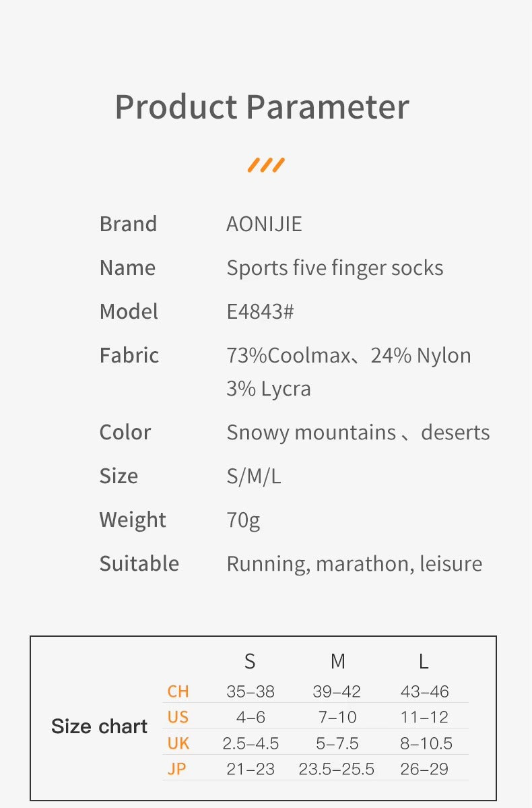532x808 pixels.
Task: Click the Snowy mountains color value
Action: coord(311,433)
